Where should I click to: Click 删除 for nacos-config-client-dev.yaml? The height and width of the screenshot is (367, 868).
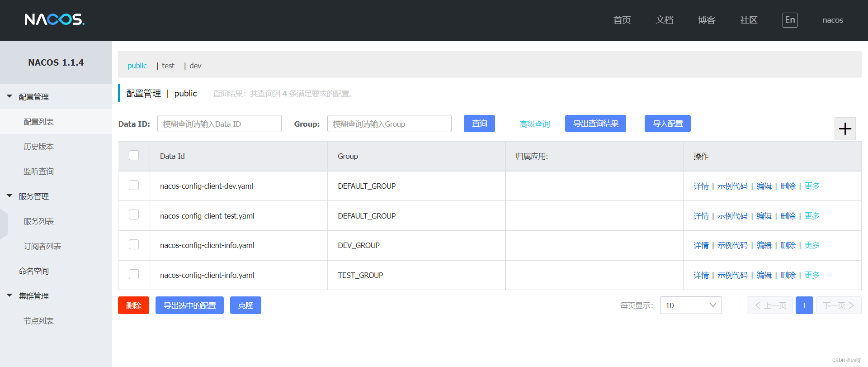(788, 186)
